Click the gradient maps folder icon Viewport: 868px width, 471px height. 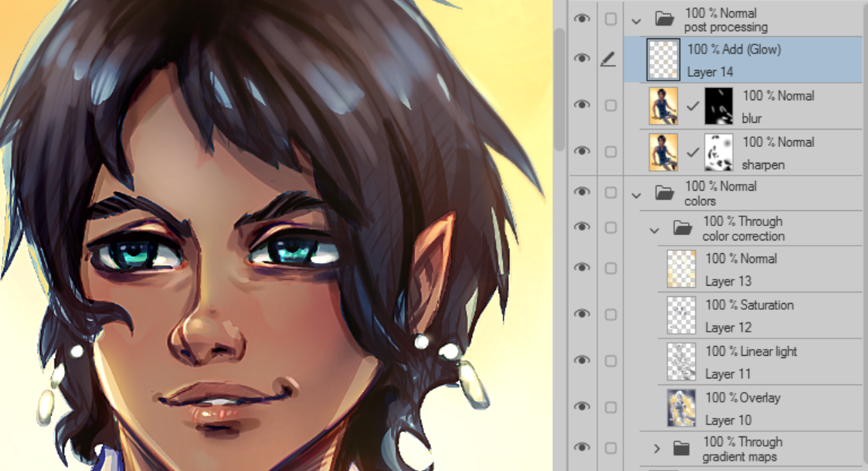pos(681,448)
